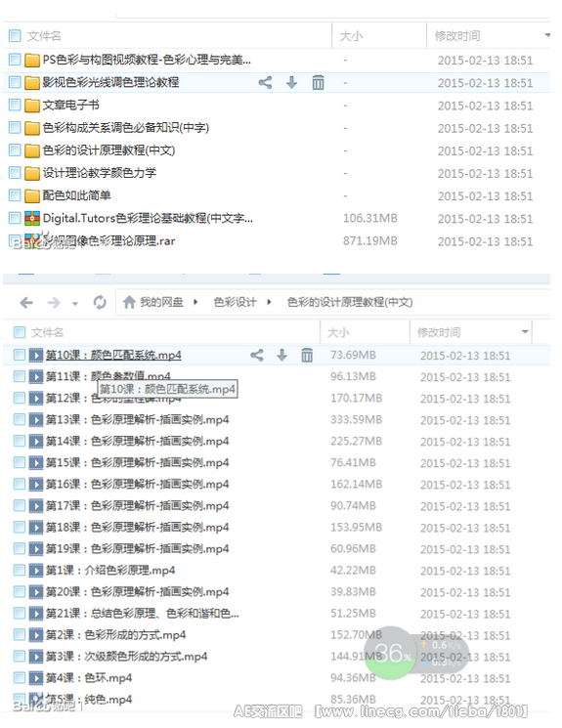The width and height of the screenshot is (562, 728).
Task: Click folder icon of 文章电子书
Action: [x=31, y=106]
